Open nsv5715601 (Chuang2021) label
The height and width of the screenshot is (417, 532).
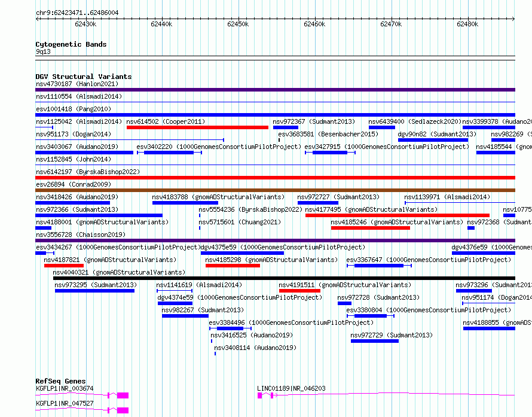[x=240, y=222]
